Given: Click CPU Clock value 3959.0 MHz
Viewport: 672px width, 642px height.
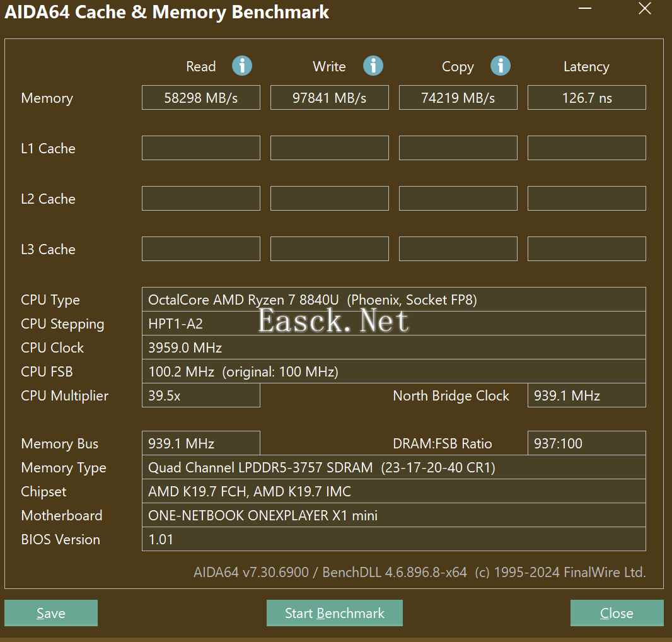Looking at the screenshot, I should point(394,347).
